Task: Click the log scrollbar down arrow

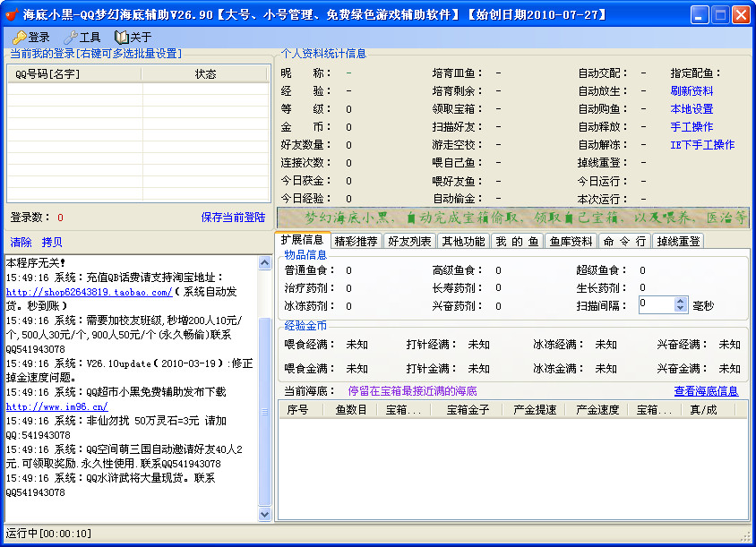Action: point(265,514)
